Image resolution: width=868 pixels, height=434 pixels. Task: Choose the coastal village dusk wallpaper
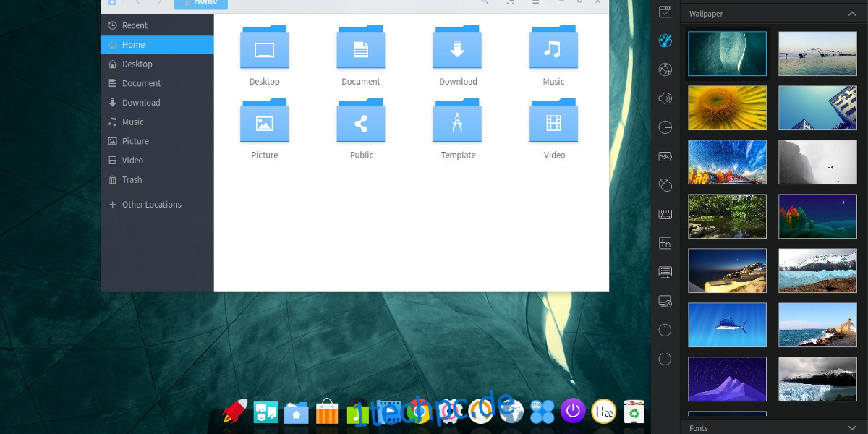coord(727,271)
